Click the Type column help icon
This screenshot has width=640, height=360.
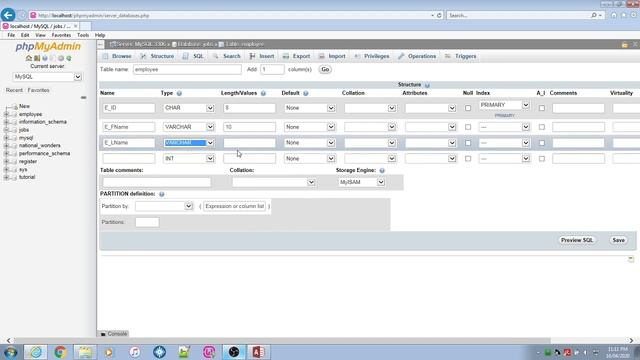tap(179, 93)
